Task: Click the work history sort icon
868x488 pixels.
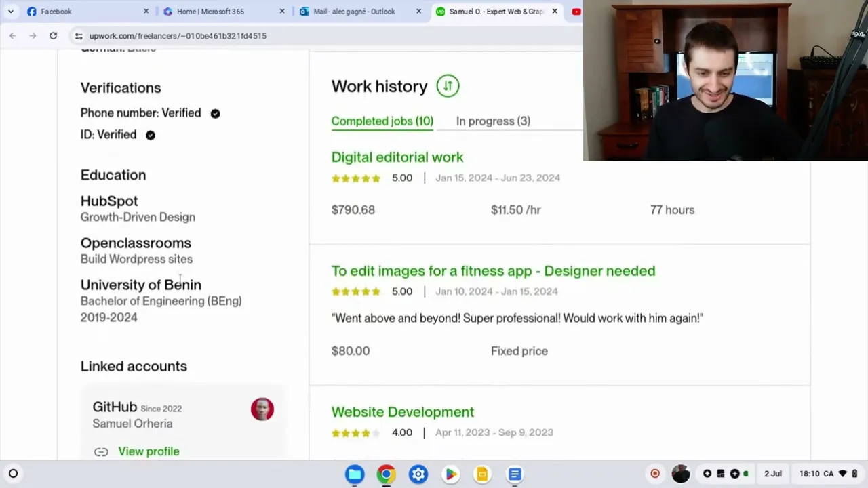Action: (x=448, y=86)
